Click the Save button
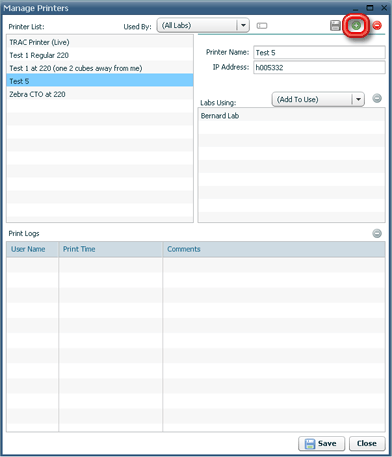Viewport: 392px width, 457px height. 321,443
